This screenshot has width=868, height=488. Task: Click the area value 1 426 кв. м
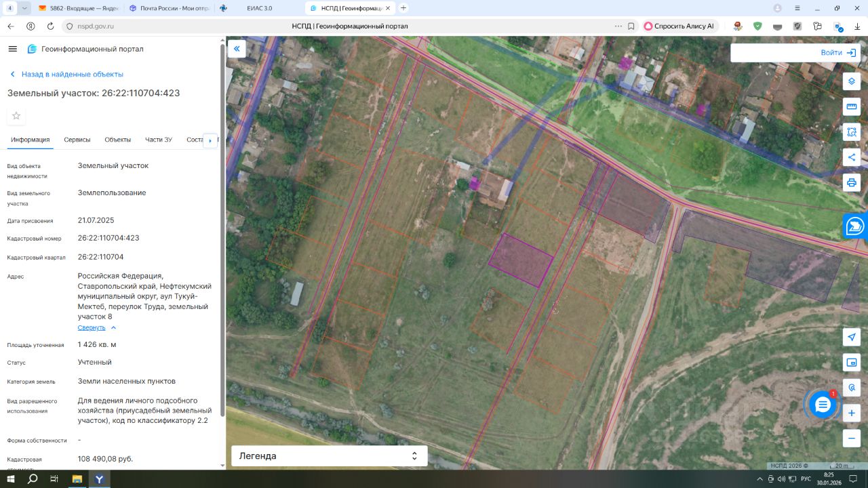pos(97,344)
